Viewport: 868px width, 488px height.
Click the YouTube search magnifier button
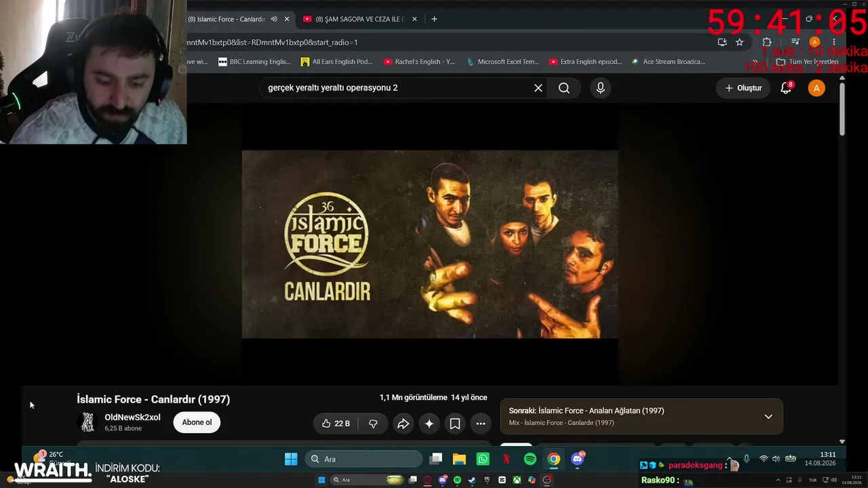pyautogui.click(x=564, y=88)
